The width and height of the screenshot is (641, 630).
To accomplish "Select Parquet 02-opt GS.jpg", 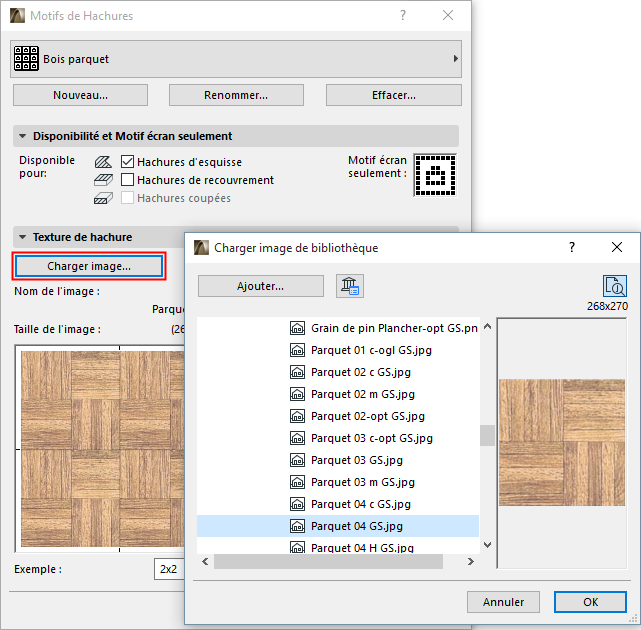I will click(x=368, y=416).
